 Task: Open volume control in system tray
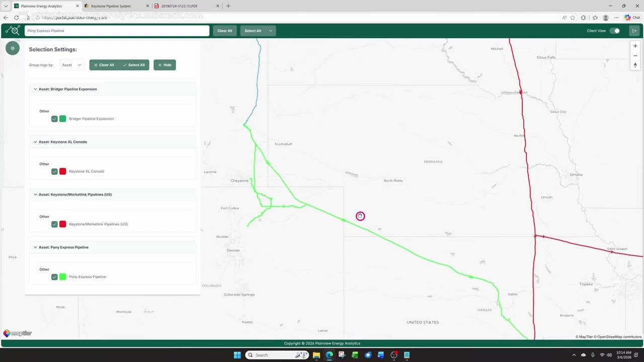(x=609, y=355)
